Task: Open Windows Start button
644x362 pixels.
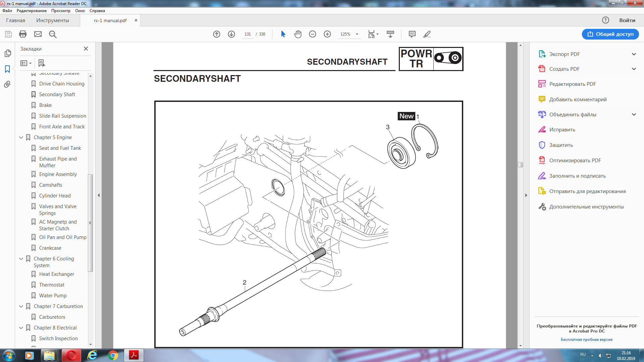Action: tap(9, 355)
